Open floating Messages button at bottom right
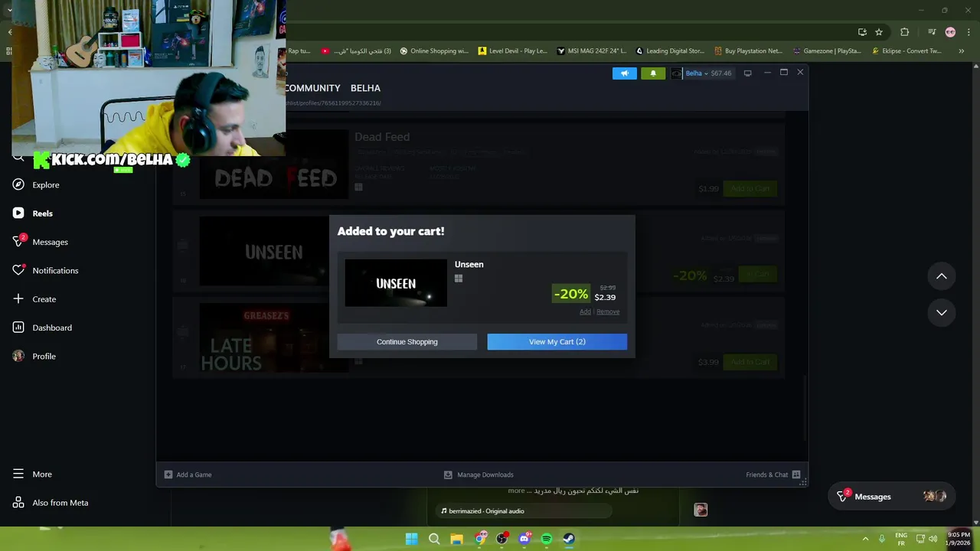The height and width of the screenshot is (551, 980). click(891, 497)
